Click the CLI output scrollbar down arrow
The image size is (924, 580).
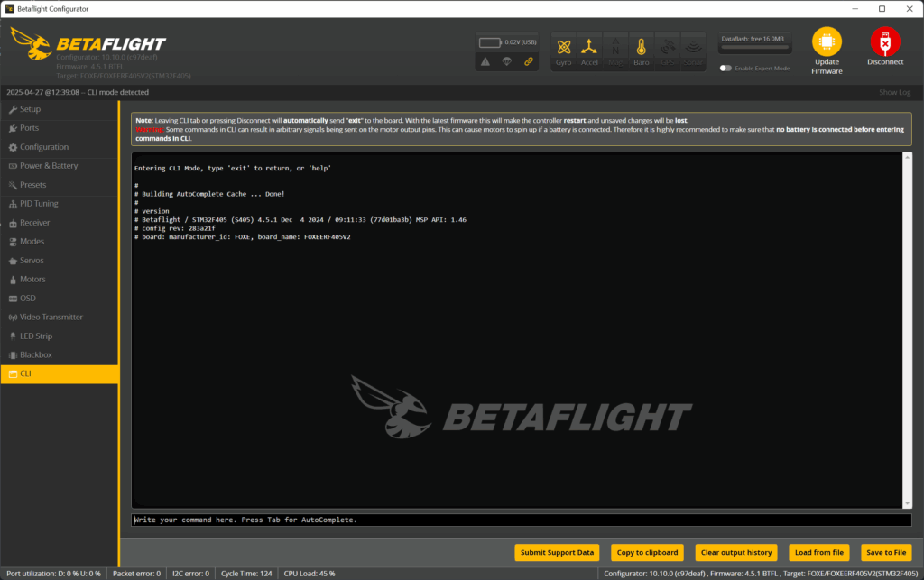[908, 504]
